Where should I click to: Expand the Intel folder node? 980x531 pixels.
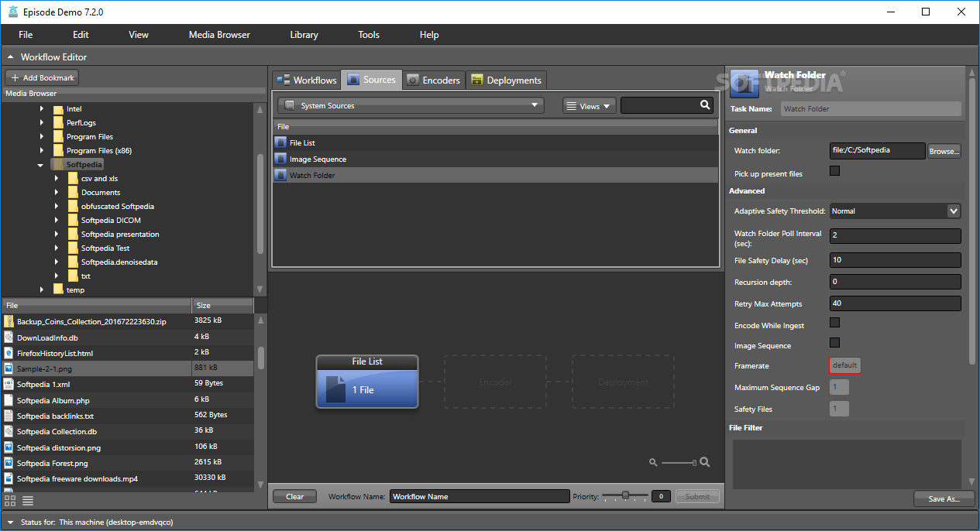42,109
